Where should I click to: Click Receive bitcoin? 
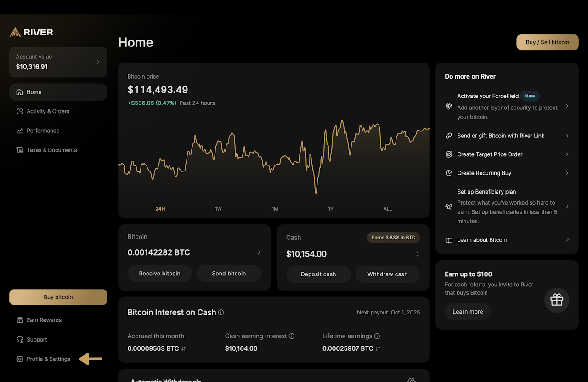point(160,274)
